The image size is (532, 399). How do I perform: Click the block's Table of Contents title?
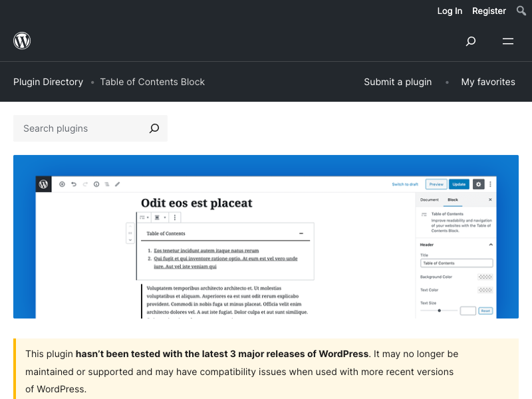tap(166, 233)
